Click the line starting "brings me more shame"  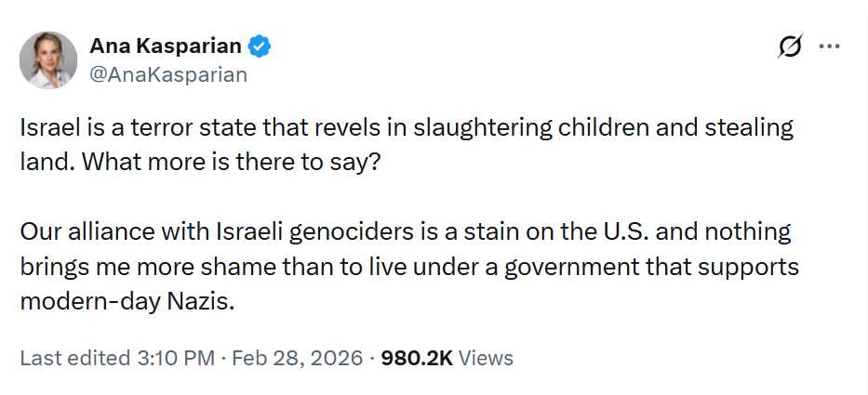coord(409,267)
